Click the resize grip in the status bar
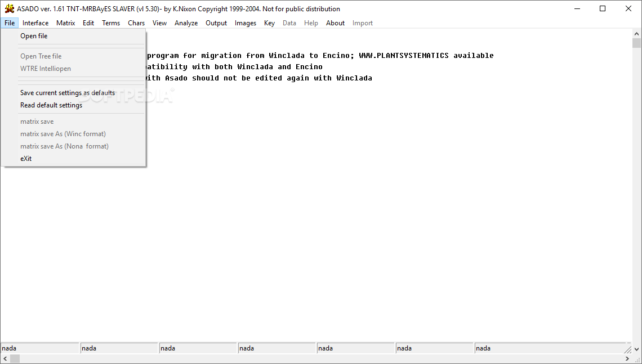Image resolution: width=642 pixels, height=364 pixels. tap(628, 349)
